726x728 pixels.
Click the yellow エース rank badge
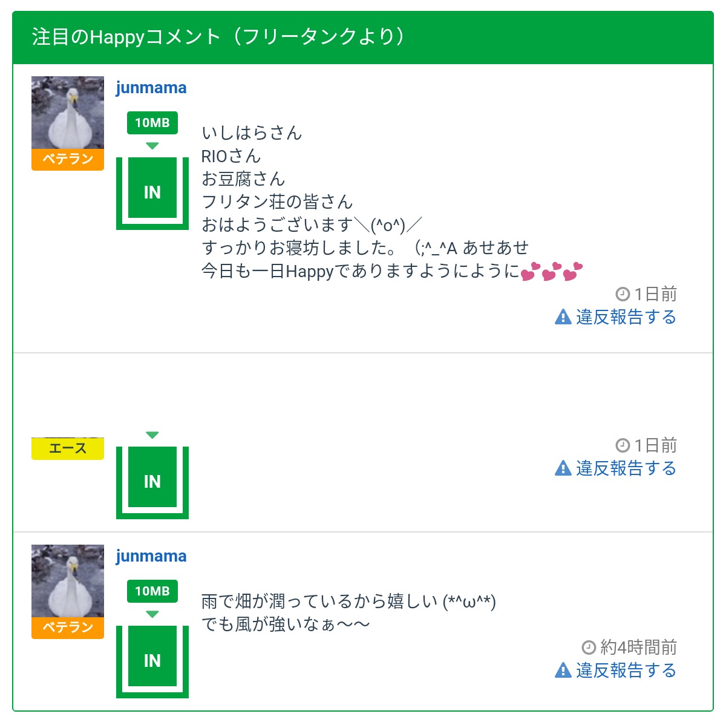(68, 449)
